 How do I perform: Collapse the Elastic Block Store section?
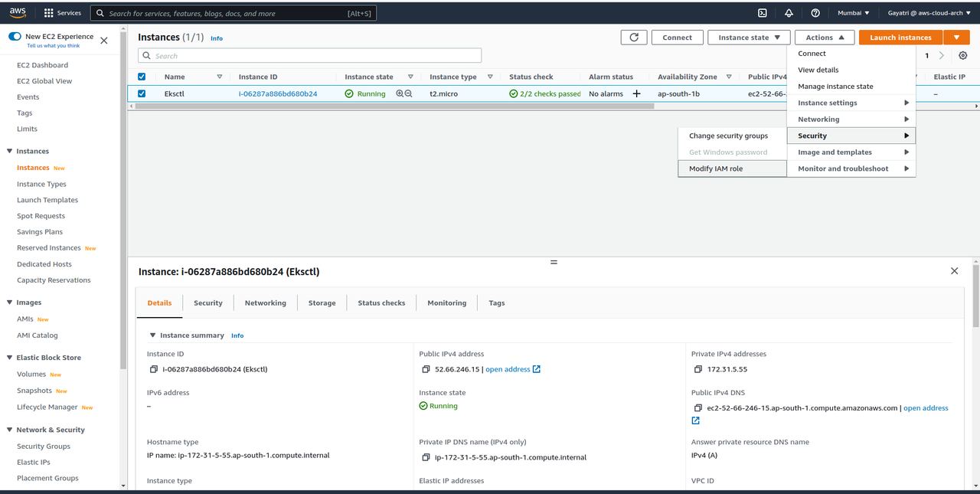point(9,358)
